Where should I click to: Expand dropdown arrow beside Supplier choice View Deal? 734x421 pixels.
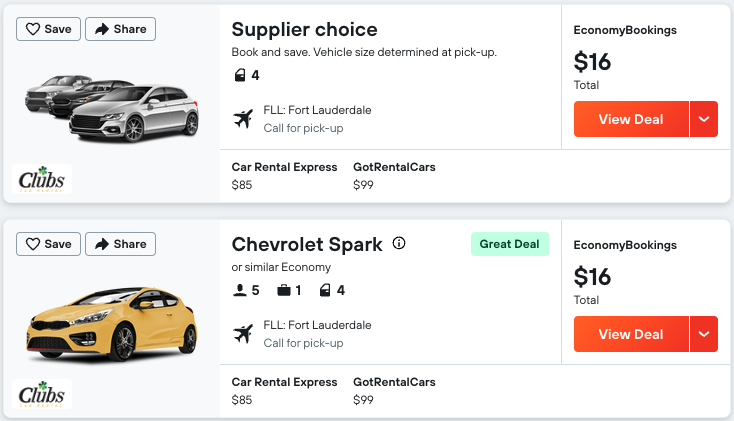(x=704, y=119)
